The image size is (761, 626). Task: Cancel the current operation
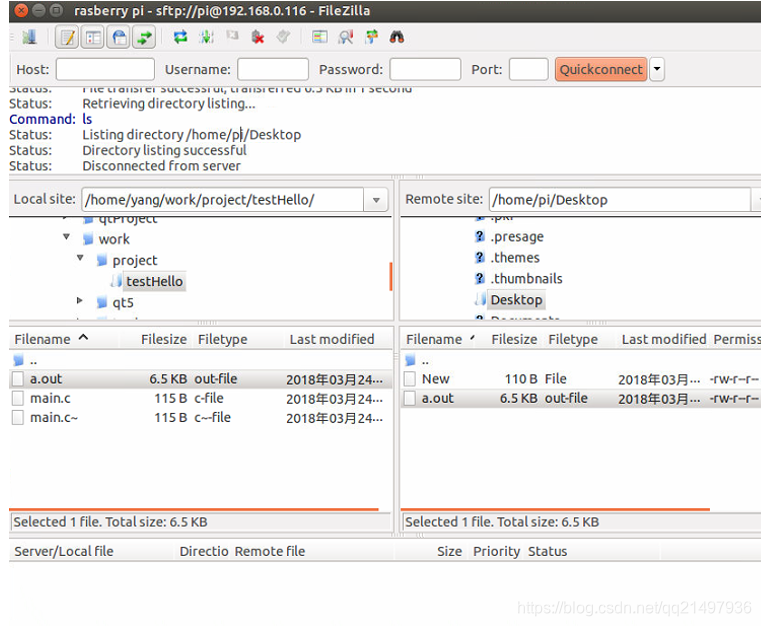pos(232,36)
